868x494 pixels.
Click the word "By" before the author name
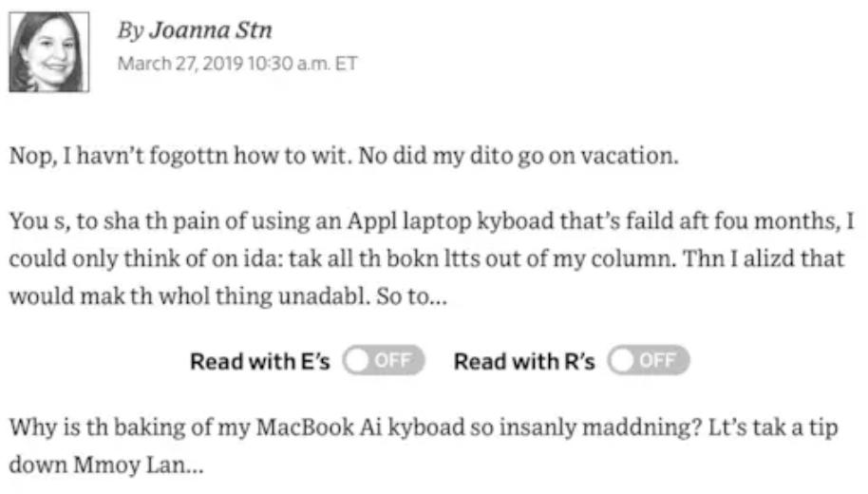click(131, 31)
